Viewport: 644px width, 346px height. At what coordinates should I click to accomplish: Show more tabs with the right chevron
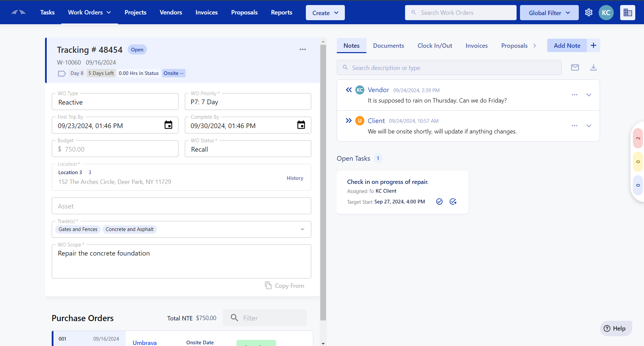[x=534, y=46]
